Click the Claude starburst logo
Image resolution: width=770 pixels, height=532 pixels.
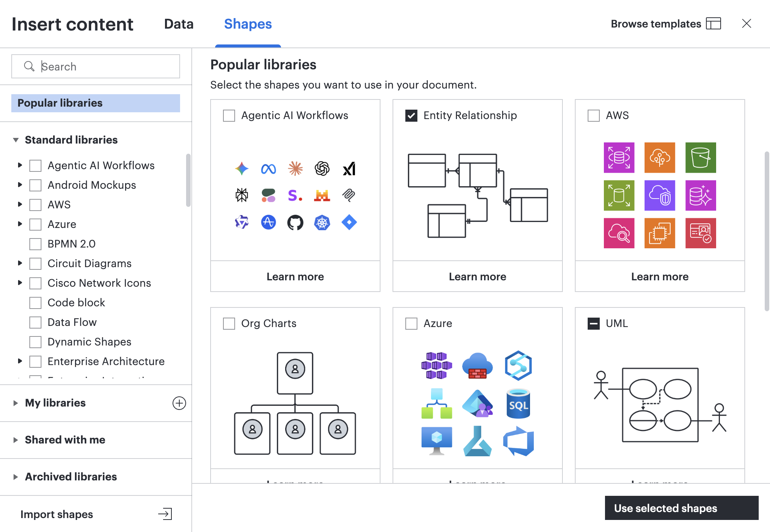[x=295, y=169]
